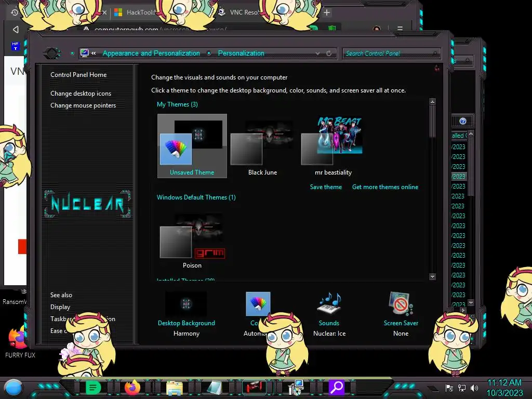The image size is (532, 399).
Task: Open the volume speaker tray icon
Action: click(x=474, y=388)
